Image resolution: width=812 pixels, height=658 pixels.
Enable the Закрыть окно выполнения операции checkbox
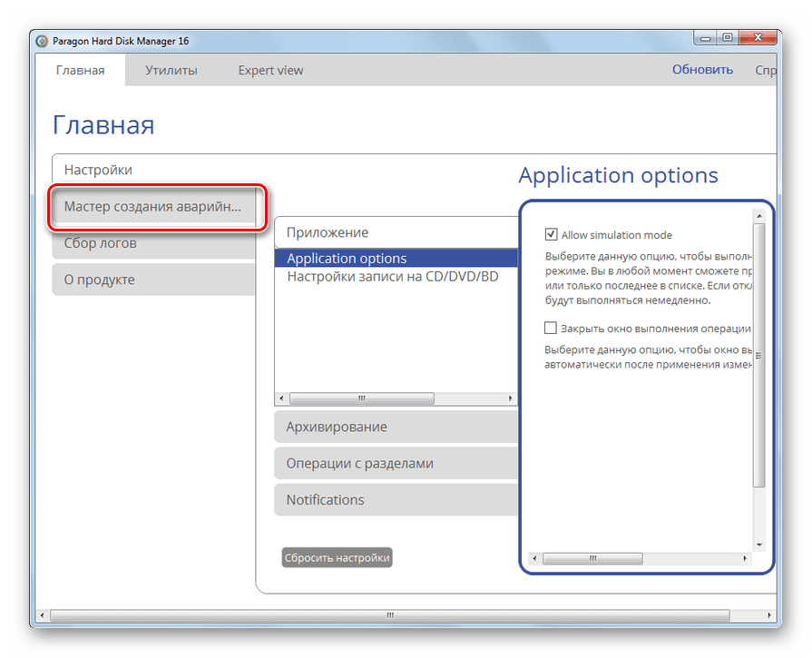point(551,329)
